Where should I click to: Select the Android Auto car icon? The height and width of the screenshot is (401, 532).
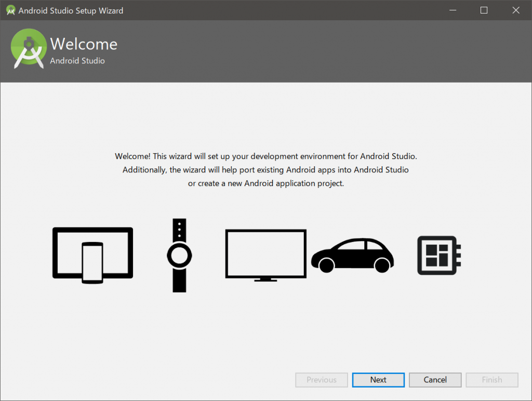point(352,255)
